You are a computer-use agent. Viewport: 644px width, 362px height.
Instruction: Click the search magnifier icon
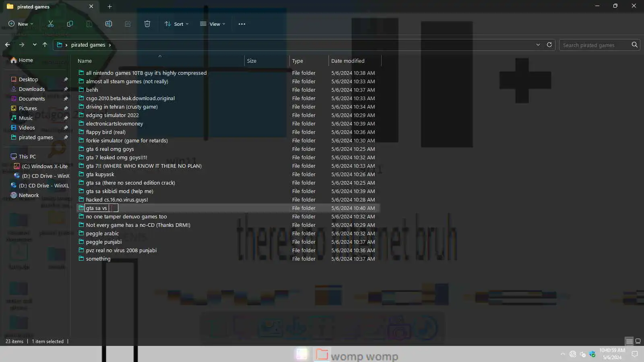(635, 45)
